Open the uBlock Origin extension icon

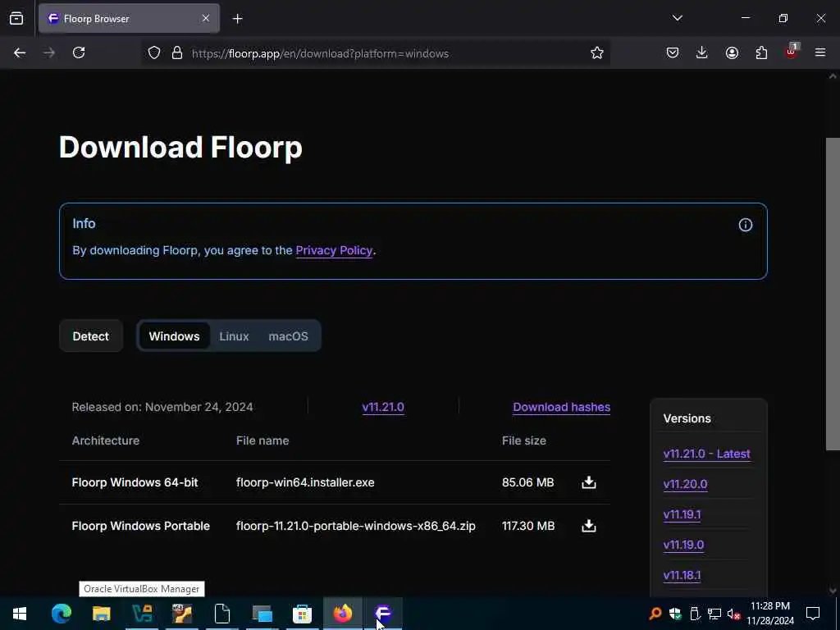tap(792, 52)
